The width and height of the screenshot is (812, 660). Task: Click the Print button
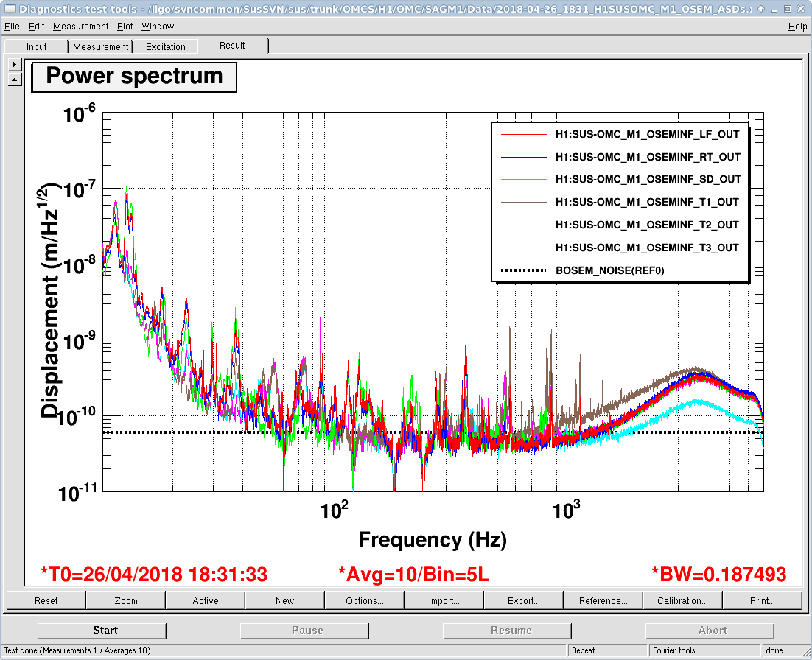click(763, 600)
